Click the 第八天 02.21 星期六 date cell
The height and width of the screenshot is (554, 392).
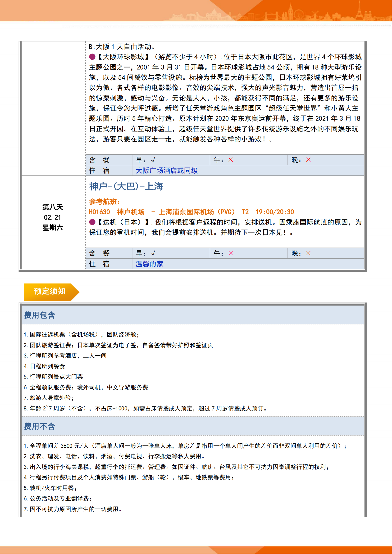[53, 217]
